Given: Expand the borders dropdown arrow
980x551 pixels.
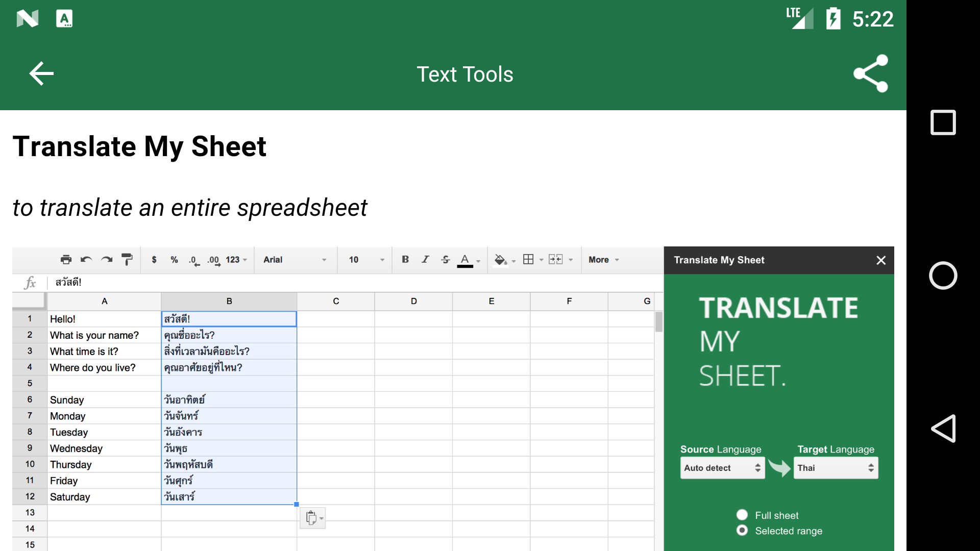Looking at the screenshot, I should (x=542, y=260).
